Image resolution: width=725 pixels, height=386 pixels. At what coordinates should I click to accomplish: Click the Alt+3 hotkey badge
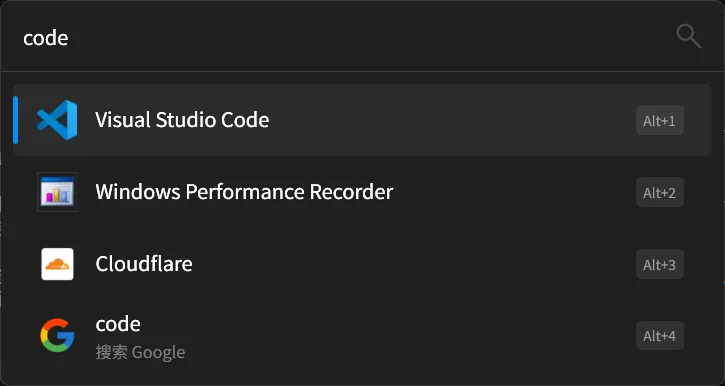[660, 264]
